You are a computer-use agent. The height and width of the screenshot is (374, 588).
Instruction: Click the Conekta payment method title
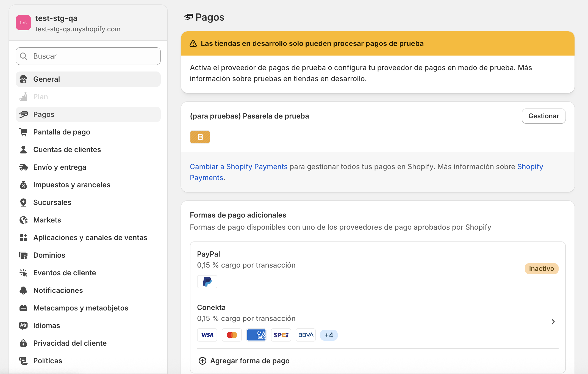click(211, 307)
